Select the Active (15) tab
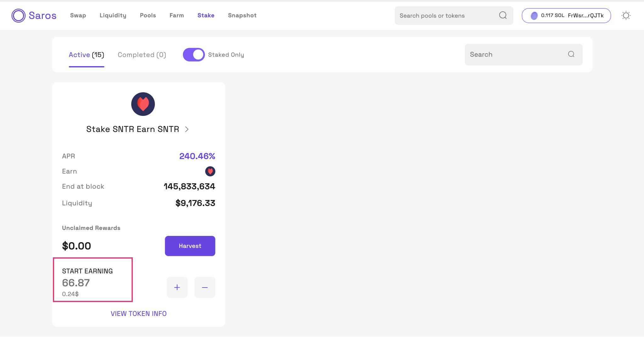 (x=86, y=55)
